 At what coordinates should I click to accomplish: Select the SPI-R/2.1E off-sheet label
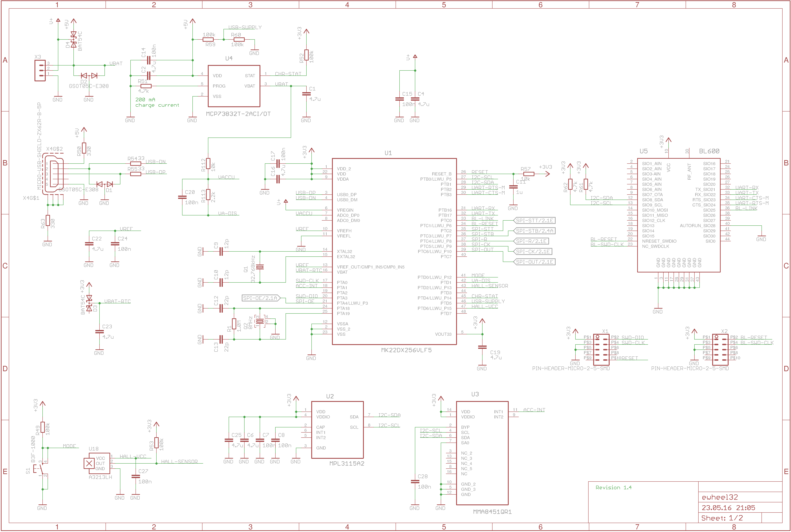pos(531,241)
